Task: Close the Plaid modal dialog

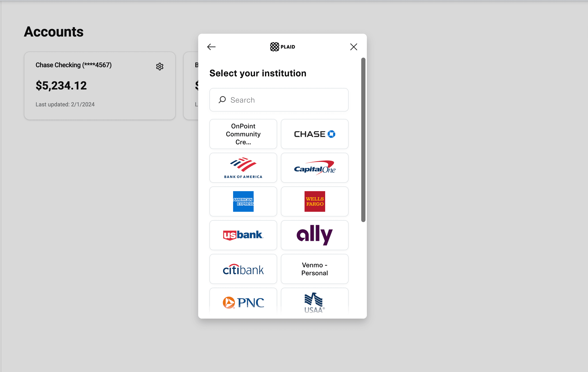Action: click(x=354, y=47)
